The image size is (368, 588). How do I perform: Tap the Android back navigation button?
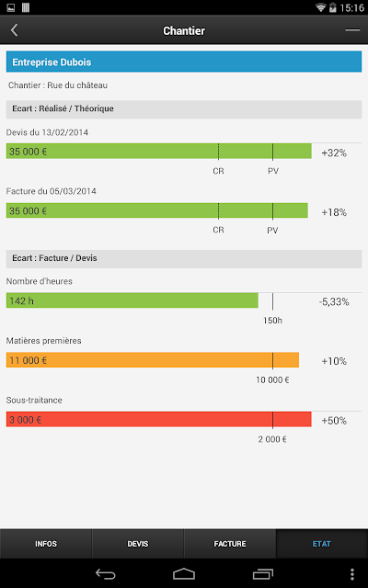point(106,573)
